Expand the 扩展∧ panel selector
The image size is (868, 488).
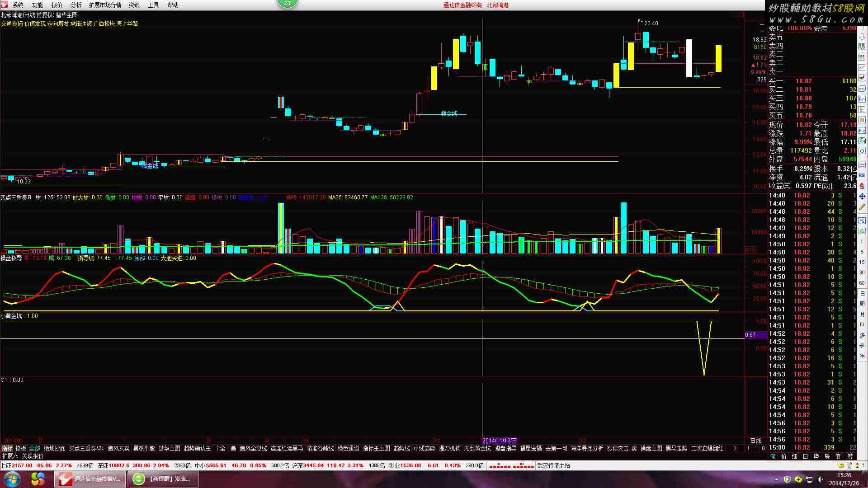pyautogui.click(x=9, y=456)
